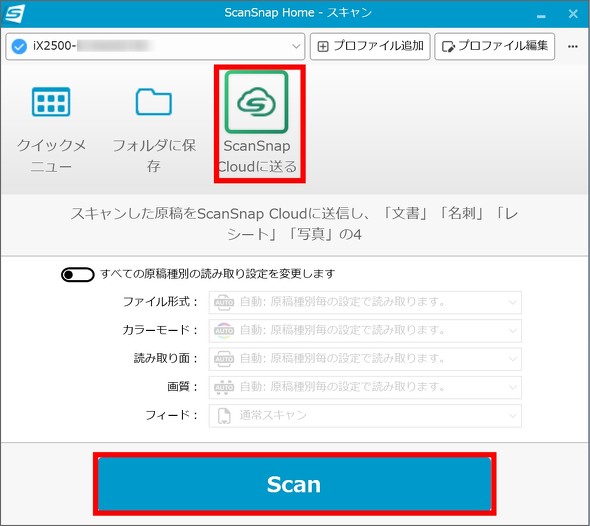Select the クイックメニュー profile icon
The image size is (590, 526).
51,102
